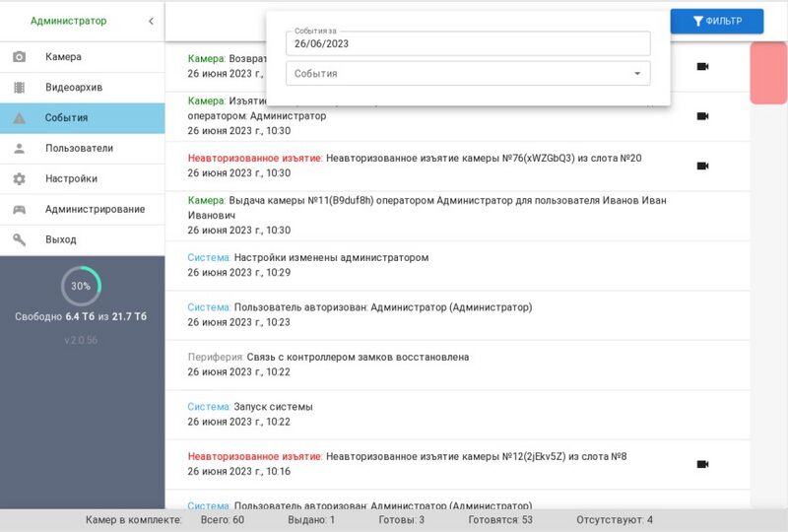Open the Видеоархив section
788x532 pixels.
82,88
